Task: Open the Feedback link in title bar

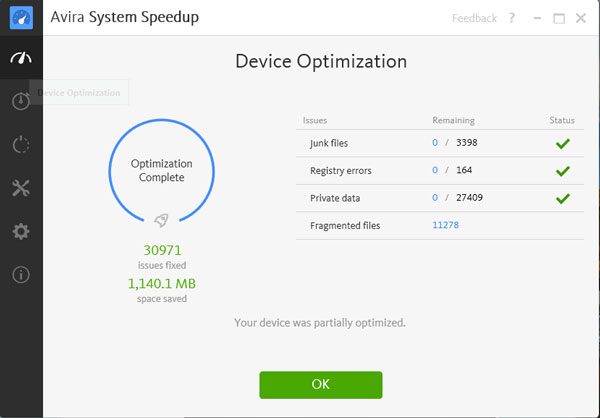Action: click(474, 18)
